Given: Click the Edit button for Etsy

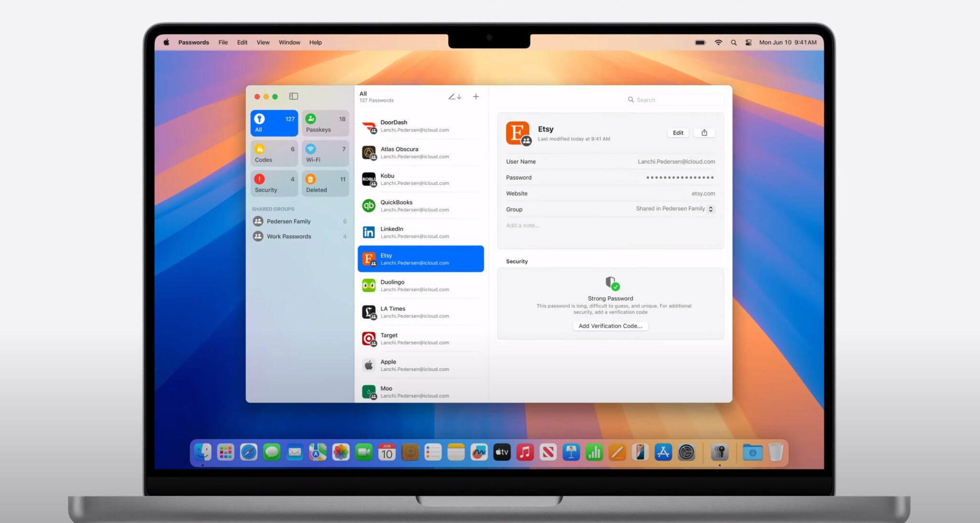Looking at the screenshot, I should [x=678, y=133].
